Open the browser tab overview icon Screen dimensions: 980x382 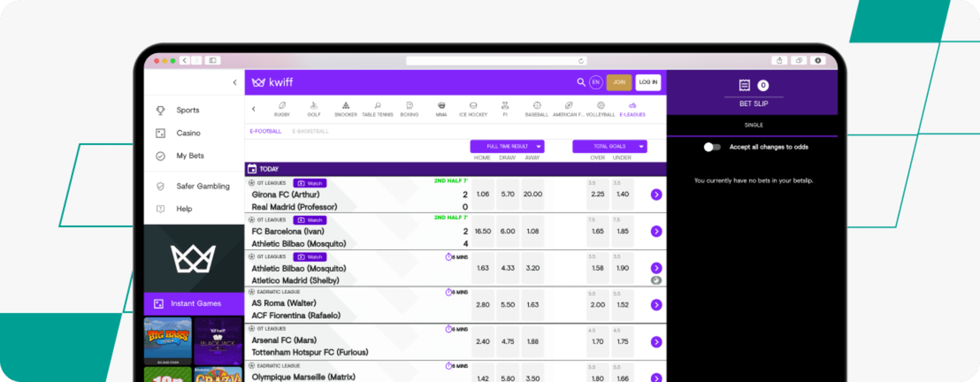coord(799,60)
